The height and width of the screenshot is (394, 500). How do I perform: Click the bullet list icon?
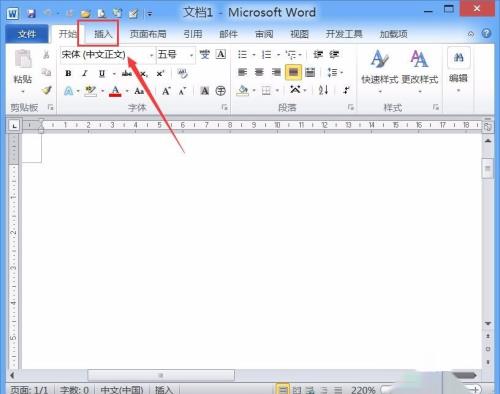click(x=242, y=54)
